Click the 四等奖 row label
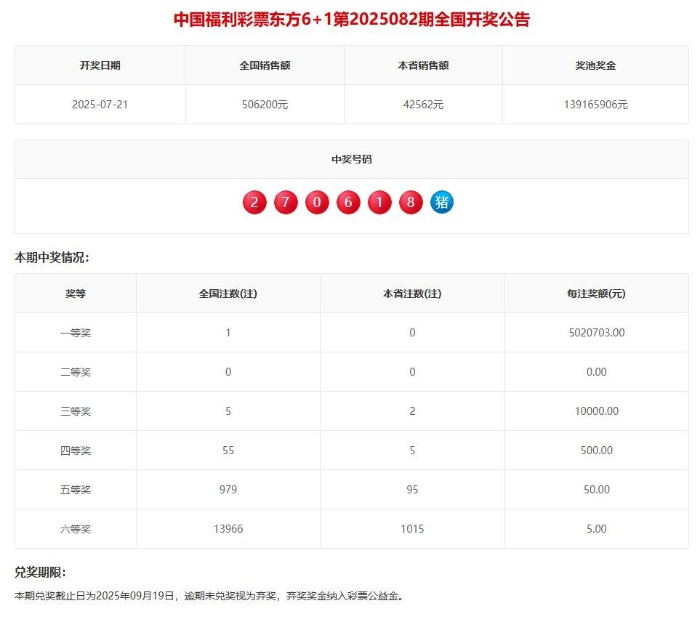 (75, 451)
